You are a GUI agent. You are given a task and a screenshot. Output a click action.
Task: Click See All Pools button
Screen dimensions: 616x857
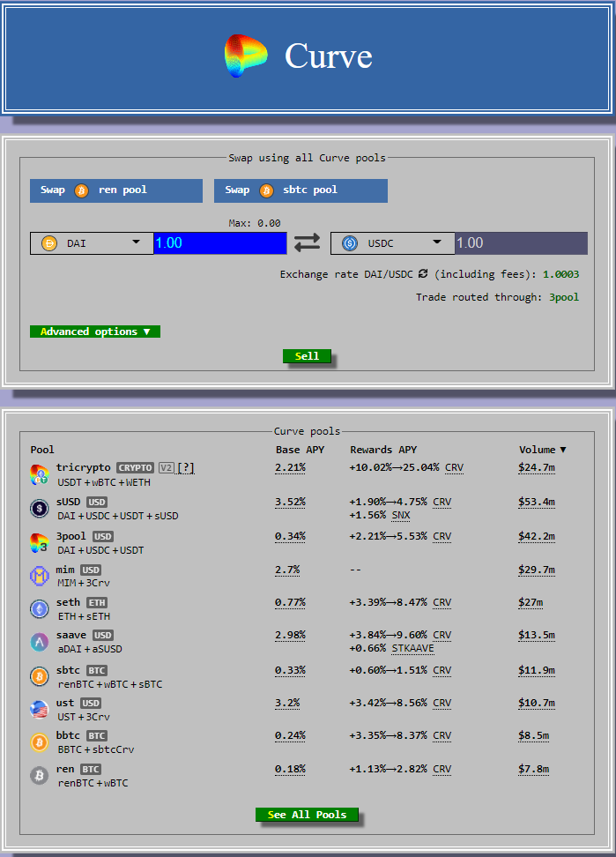click(307, 815)
